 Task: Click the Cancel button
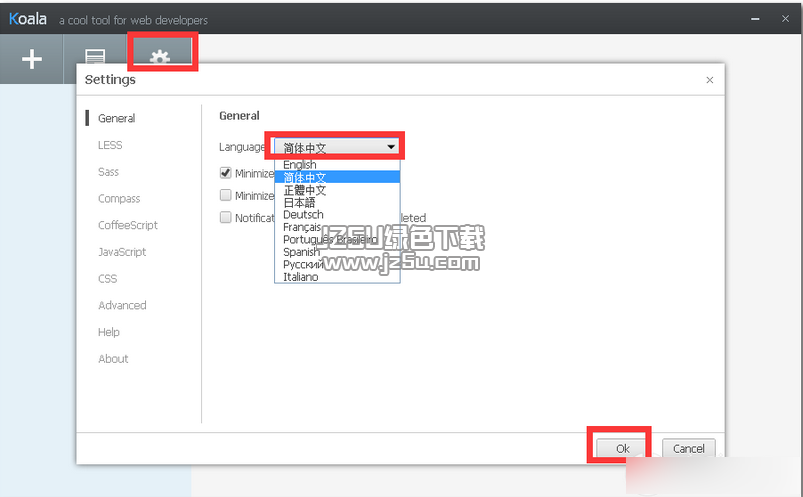pos(689,449)
